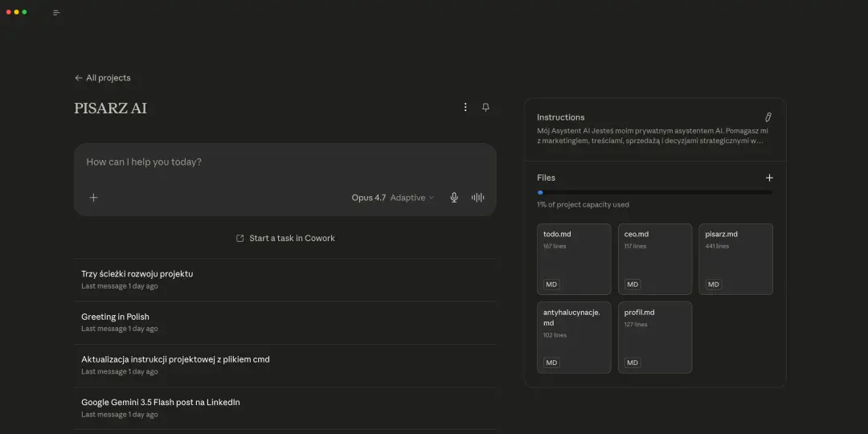Click the 'How can I help you today?' input

coord(285,162)
